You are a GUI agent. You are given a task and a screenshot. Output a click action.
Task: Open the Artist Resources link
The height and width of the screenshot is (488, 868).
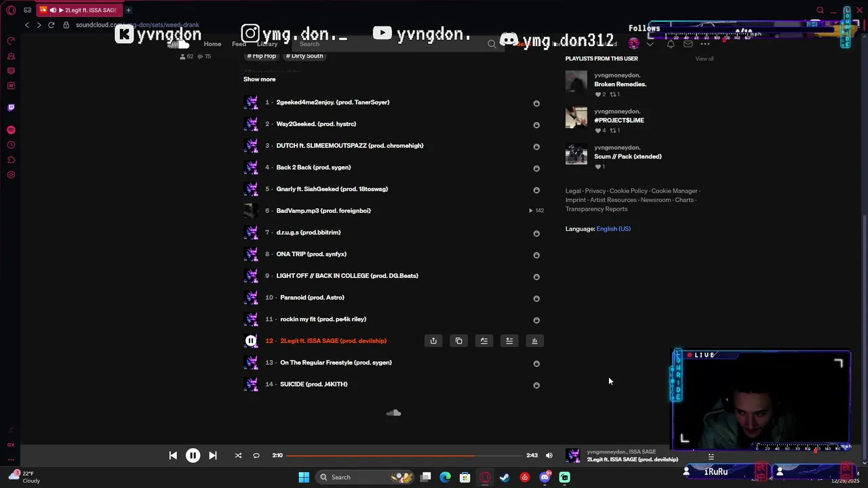(613, 200)
